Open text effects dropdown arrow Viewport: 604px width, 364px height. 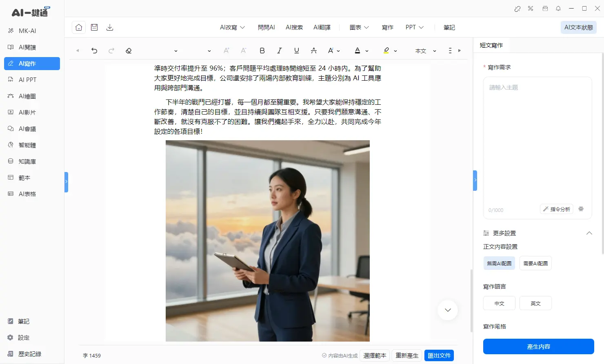click(338, 51)
